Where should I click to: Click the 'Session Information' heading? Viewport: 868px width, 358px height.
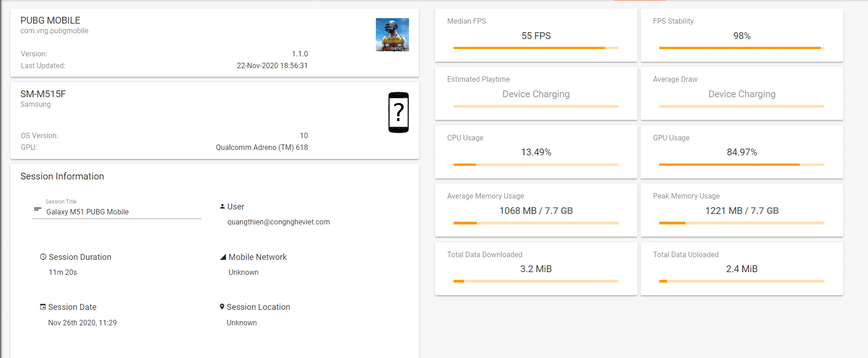tap(62, 176)
